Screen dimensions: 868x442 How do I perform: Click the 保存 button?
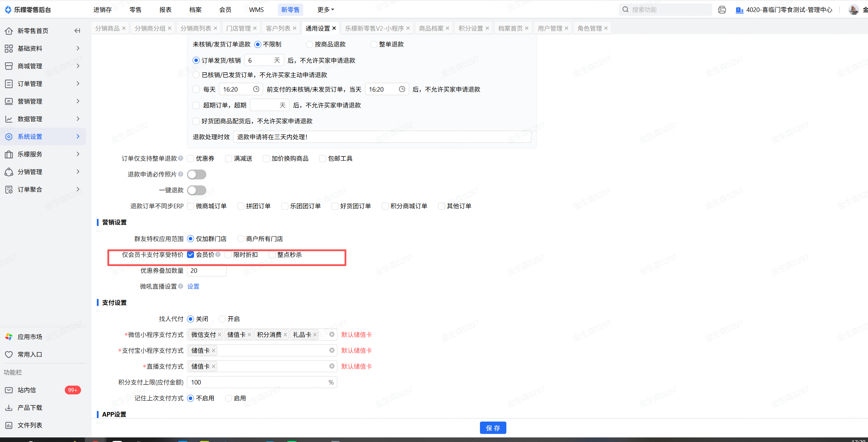tap(493, 428)
